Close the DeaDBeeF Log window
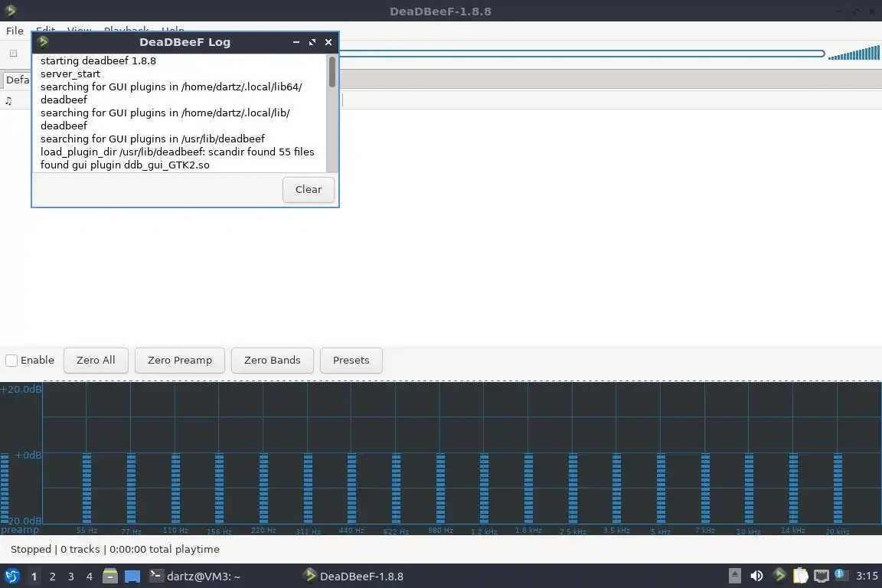The image size is (882, 588). [x=328, y=42]
